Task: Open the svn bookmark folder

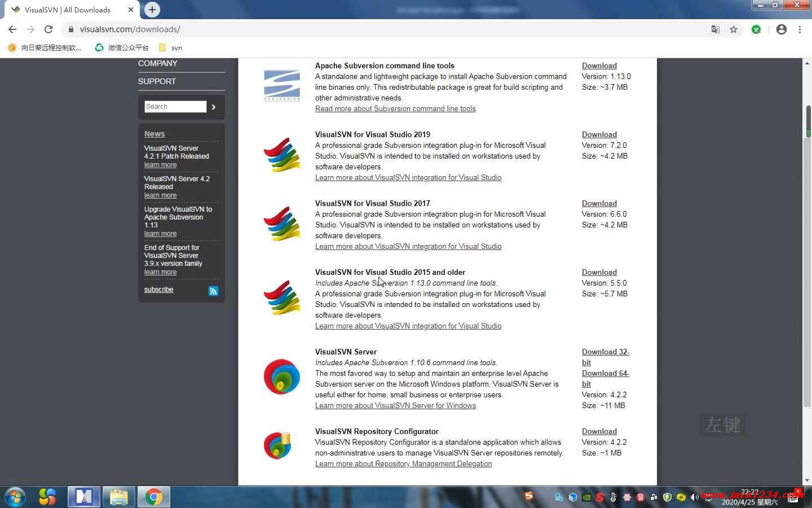Action: 170,47
